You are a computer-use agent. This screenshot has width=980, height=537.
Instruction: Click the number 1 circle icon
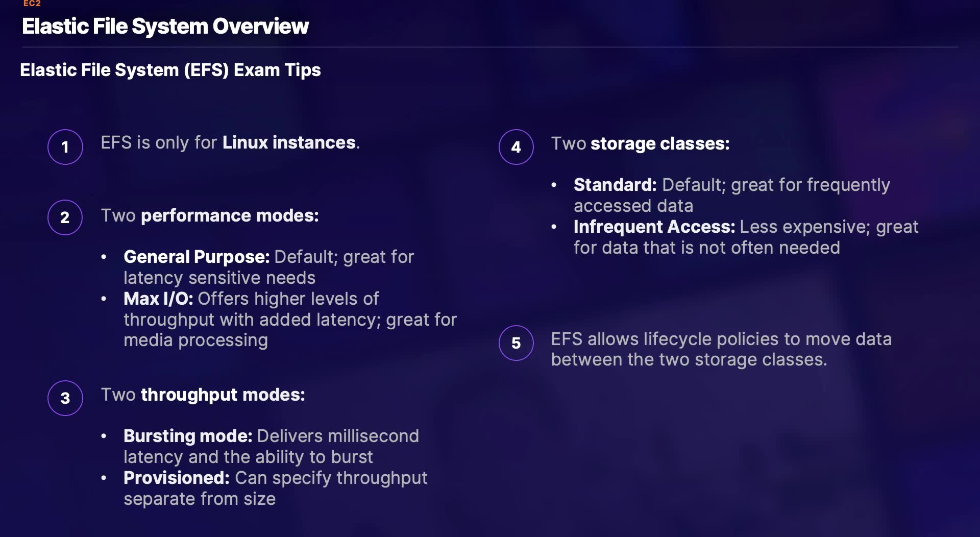(65, 147)
